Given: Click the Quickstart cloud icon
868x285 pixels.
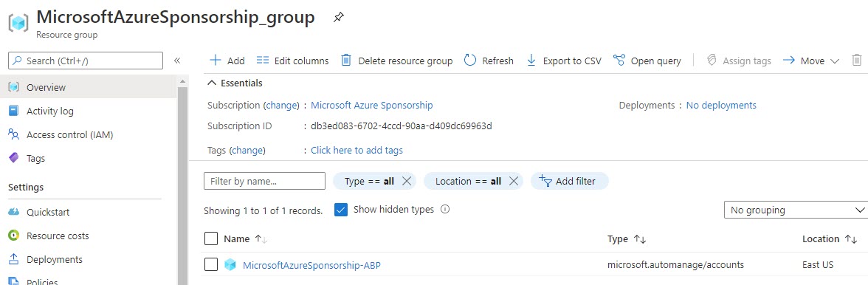Looking at the screenshot, I should (14, 212).
